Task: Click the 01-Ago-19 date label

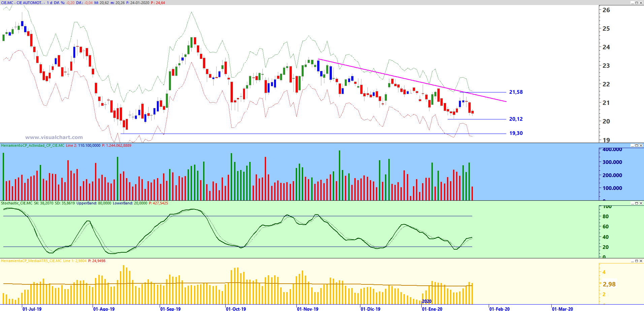Action: click(104, 309)
